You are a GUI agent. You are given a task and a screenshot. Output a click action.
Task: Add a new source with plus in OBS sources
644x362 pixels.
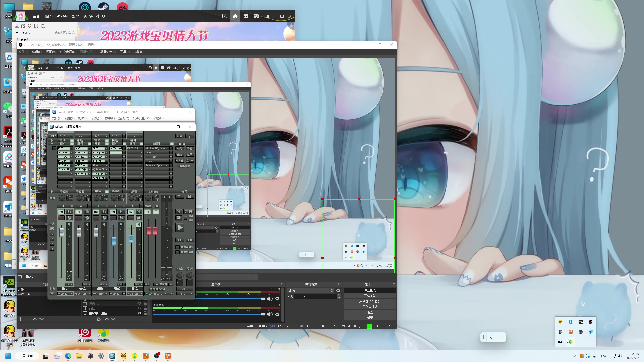click(86, 319)
